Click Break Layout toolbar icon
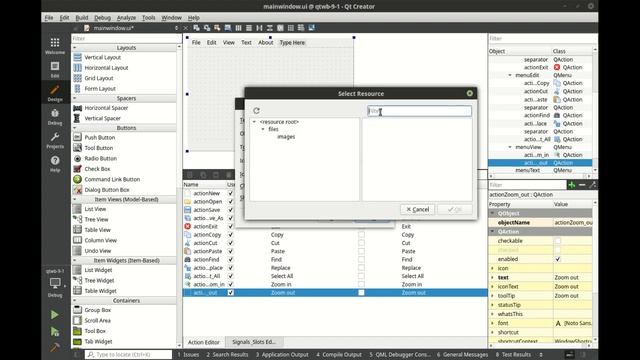640x360 pixels. (x=301, y=28)
